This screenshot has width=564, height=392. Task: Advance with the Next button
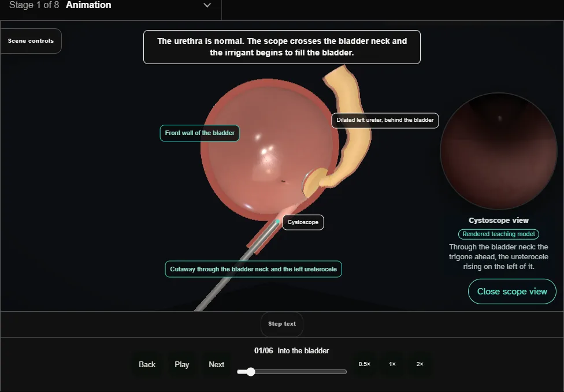[217, 364]
